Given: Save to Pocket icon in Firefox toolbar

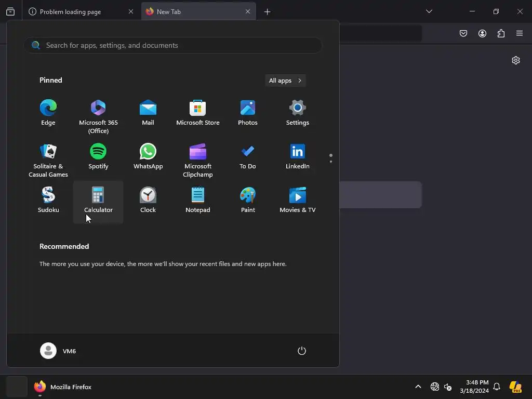Looking at the screenshot, I should (463, 33).
